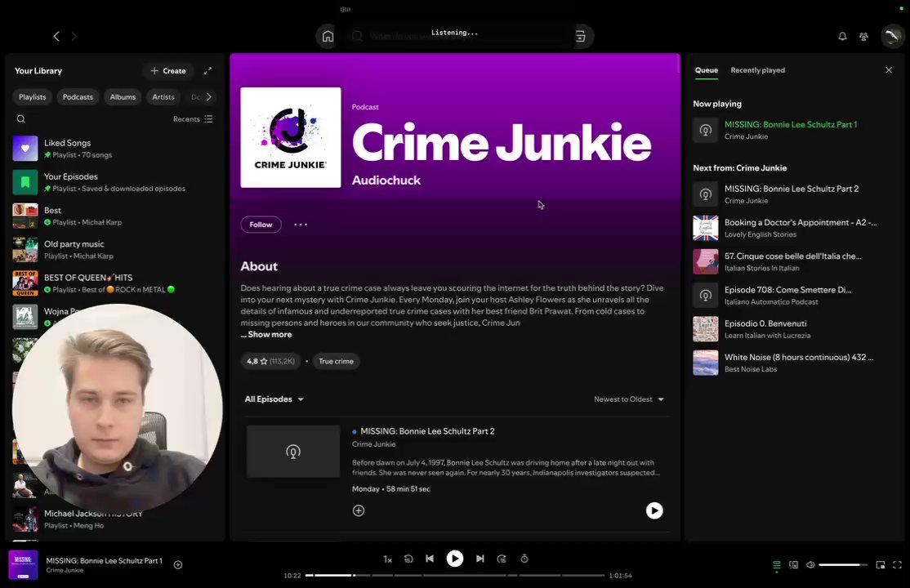Select White Noise (8 hours continuous) in queue
Viewport: 910px width, 588px height.
coord(793,363)
